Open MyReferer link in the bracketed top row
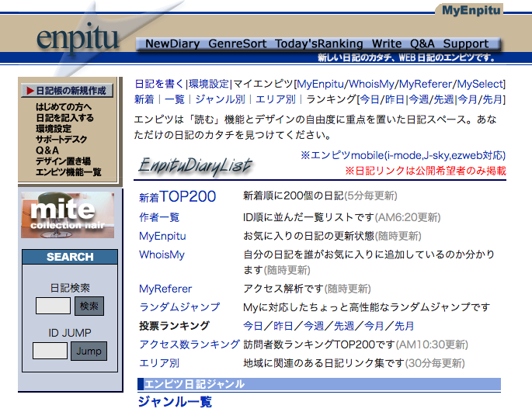Screen dimensions: 532x412 point(426,84)
